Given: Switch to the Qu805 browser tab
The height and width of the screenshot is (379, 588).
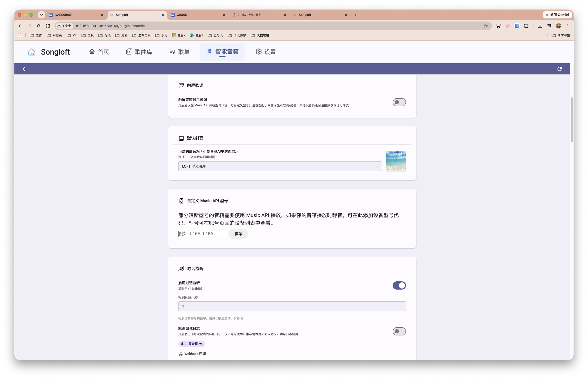Looking at the screenshot, I should [x=198, y=15].
